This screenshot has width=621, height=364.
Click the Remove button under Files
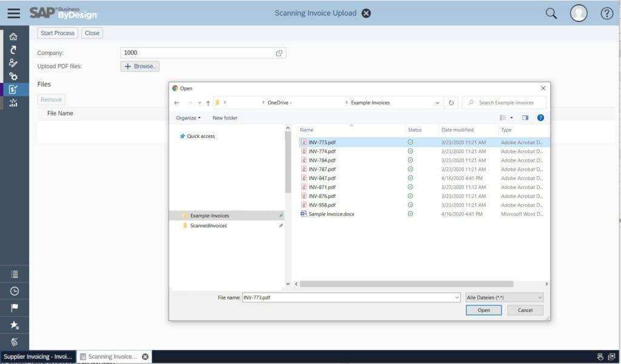(x=51, y=100)
